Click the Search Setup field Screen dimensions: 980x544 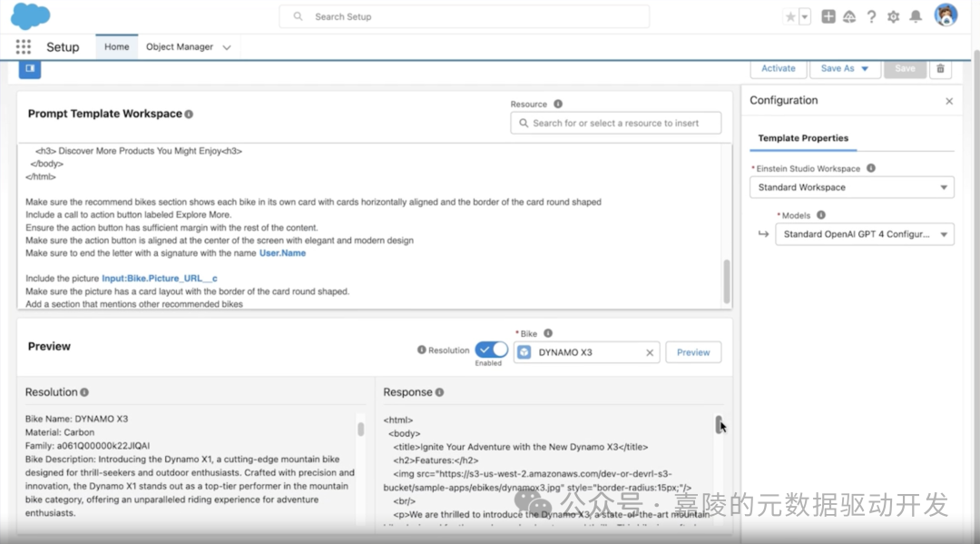pos(465,17)
